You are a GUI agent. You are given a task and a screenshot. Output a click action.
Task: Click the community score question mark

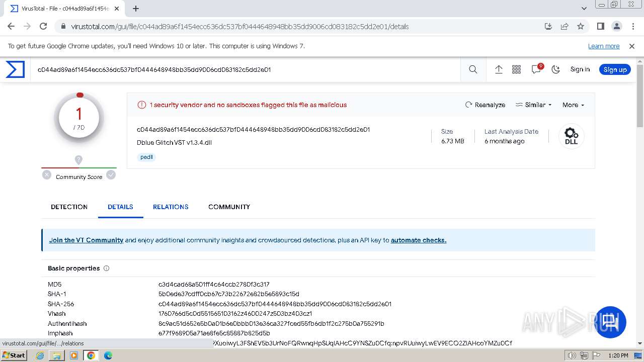click(78, 160)
